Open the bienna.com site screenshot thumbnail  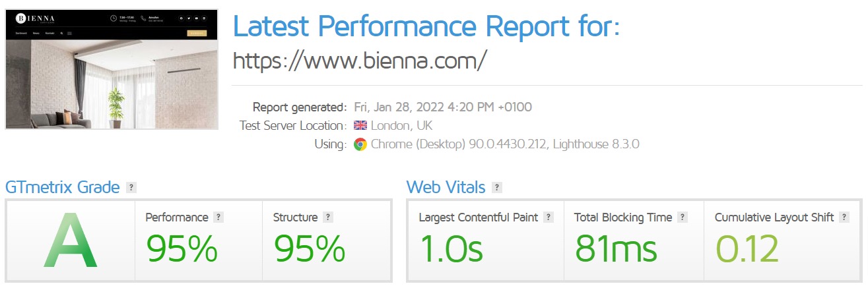[112, 69]
